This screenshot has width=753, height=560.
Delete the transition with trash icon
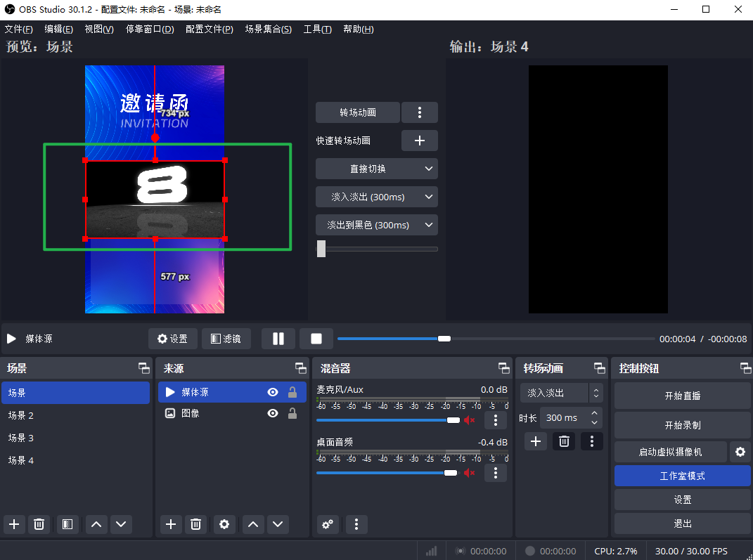563,441
